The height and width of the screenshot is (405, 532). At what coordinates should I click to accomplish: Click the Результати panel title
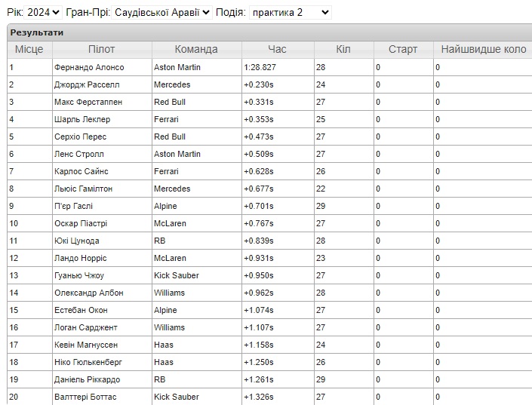coord(36,32)
